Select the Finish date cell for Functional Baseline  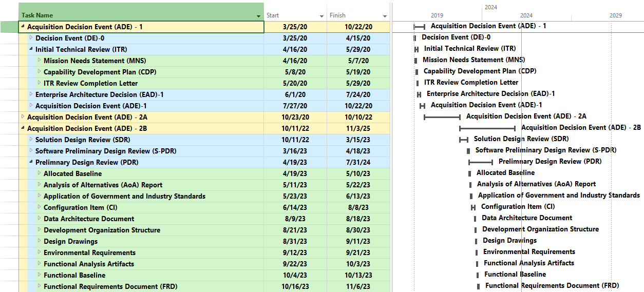pyautogui.click(x=358, y=275)
